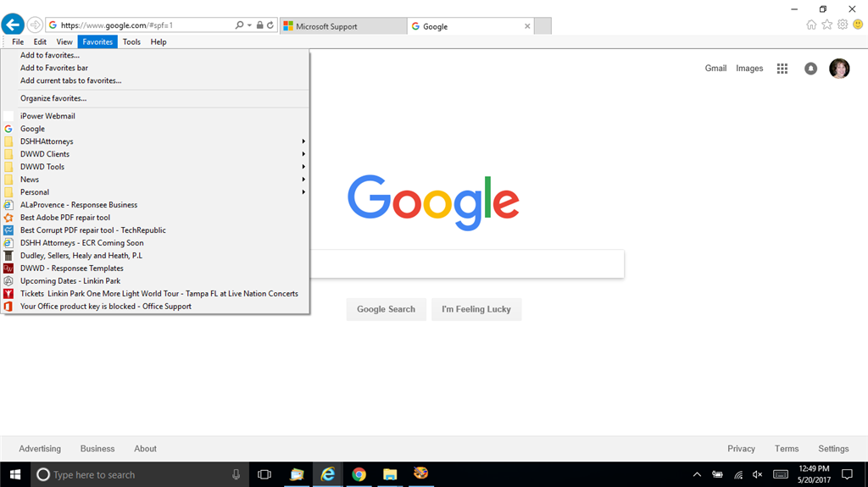Click the Gmail link
868x487 pixels.
click(715, 69)
